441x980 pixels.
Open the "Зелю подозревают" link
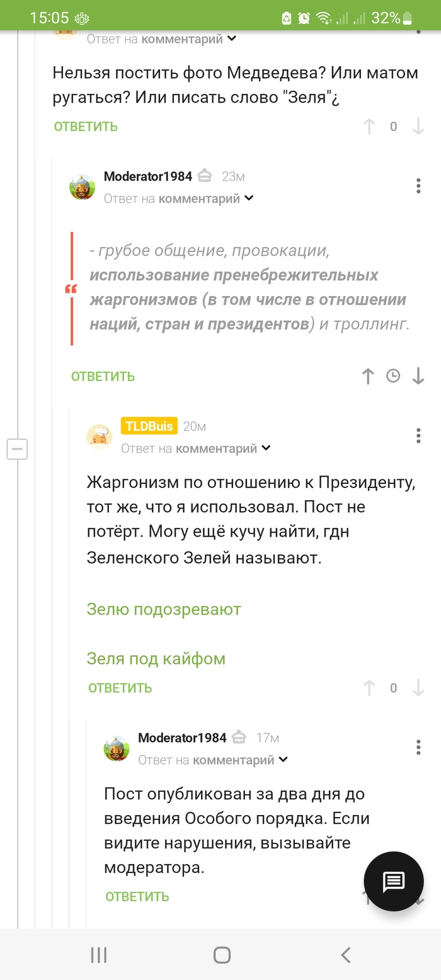pos(164,609)
